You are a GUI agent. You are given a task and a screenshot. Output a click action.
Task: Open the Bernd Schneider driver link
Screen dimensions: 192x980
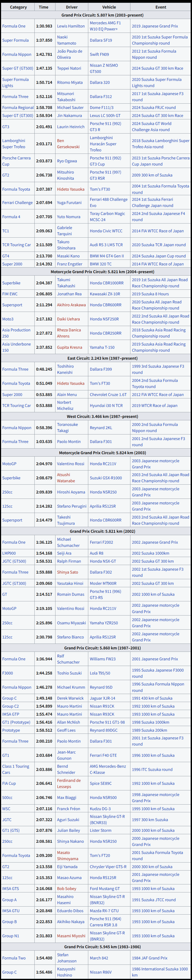coord(66,770)
